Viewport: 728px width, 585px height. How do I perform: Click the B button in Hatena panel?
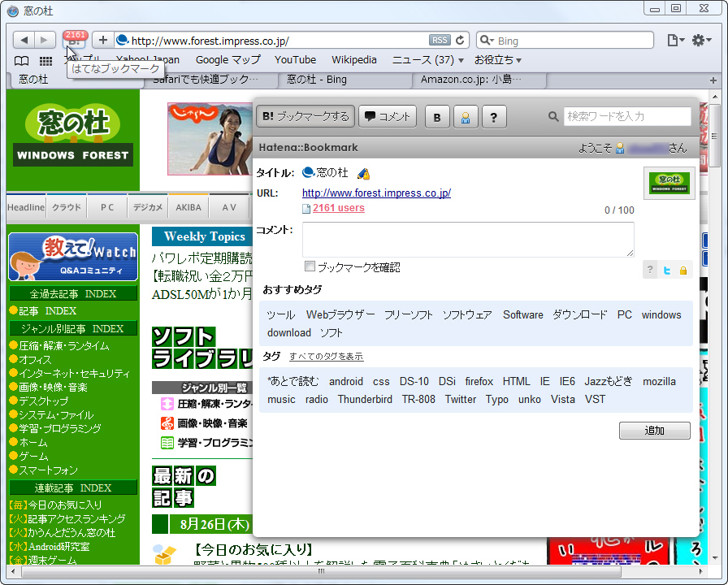point(437,116)
